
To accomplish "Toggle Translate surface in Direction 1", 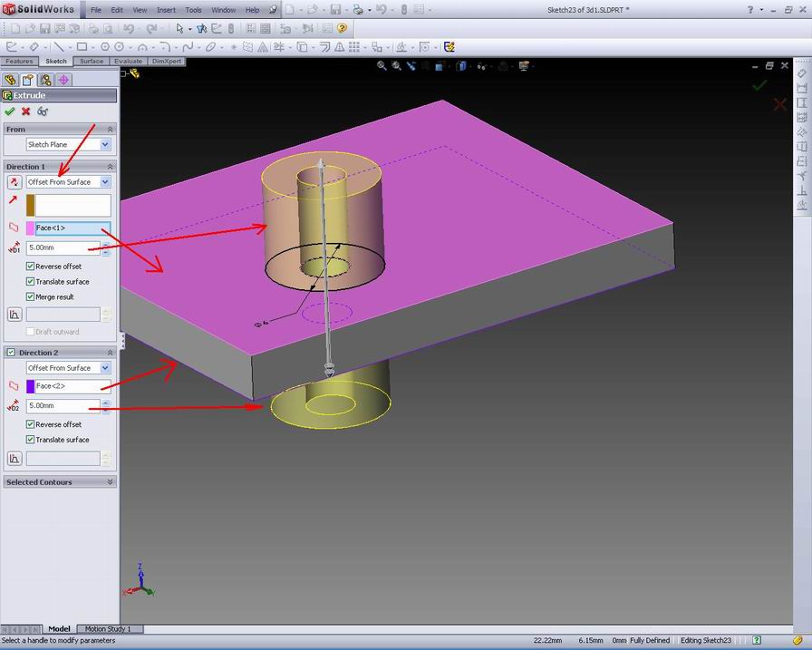I will coord(31,282).
